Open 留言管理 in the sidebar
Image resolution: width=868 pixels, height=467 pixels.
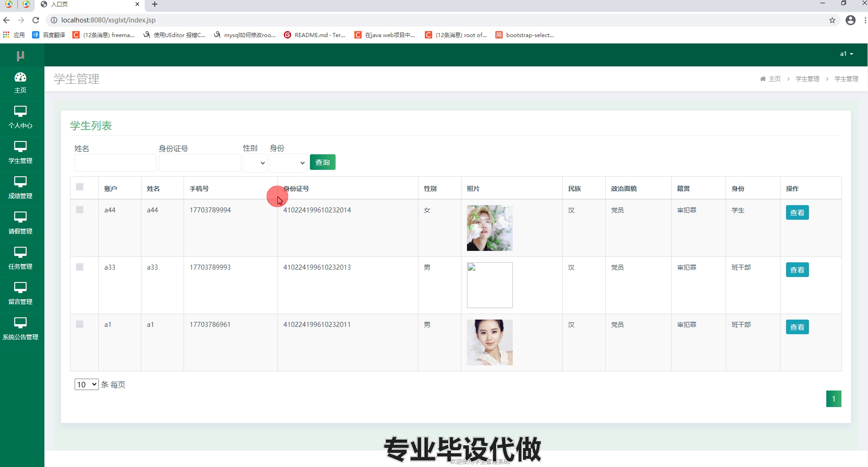[x=20, y=294]
